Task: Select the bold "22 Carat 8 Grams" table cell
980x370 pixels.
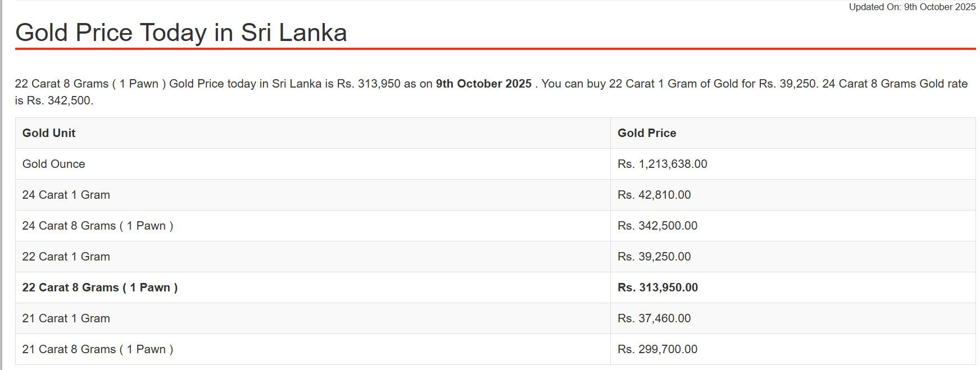Action: click(100, 287)
